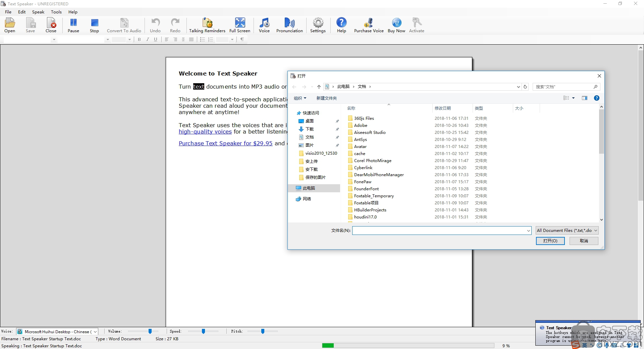
Task: Click Convert To Audio icon
Action: coord(124,25)
